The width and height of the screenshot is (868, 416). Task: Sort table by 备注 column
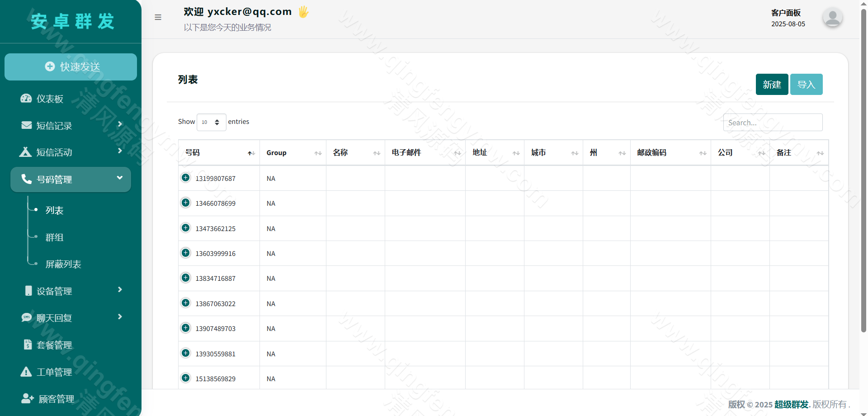click(799, 153)
